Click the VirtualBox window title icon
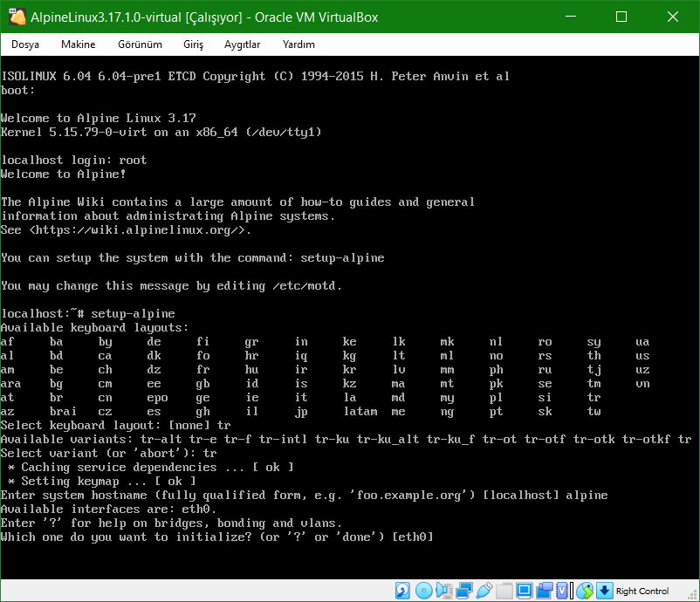 click(17, 17)
